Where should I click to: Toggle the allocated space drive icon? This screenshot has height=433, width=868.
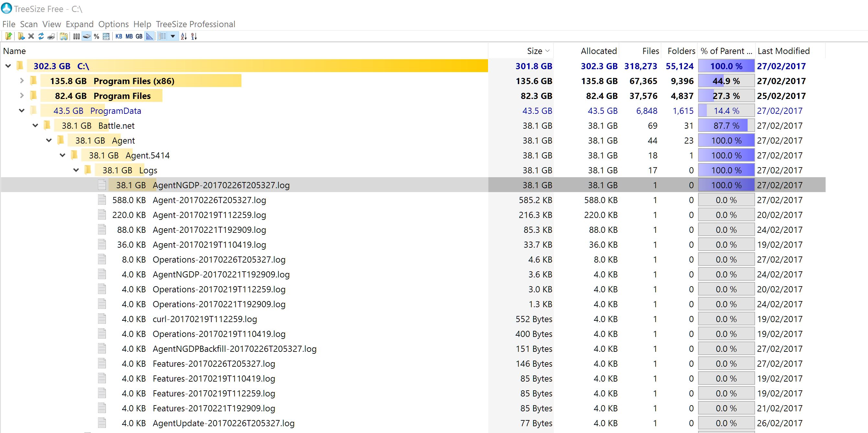87,36
